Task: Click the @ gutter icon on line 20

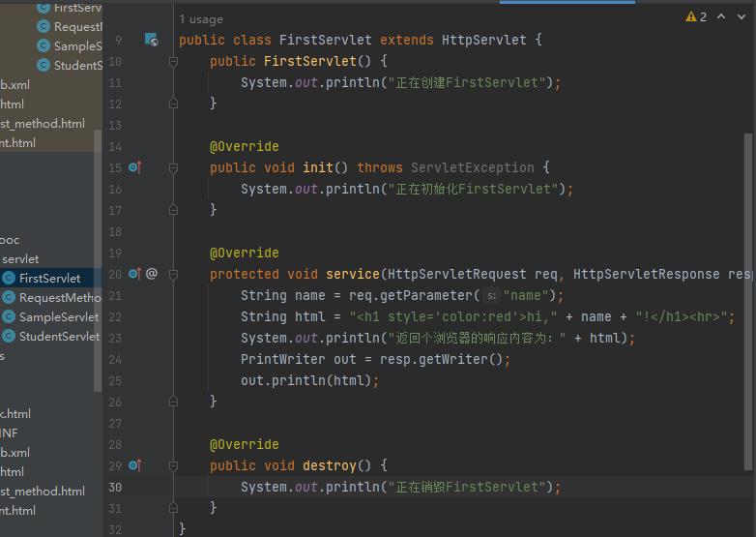Action: [x=152, y=274]
